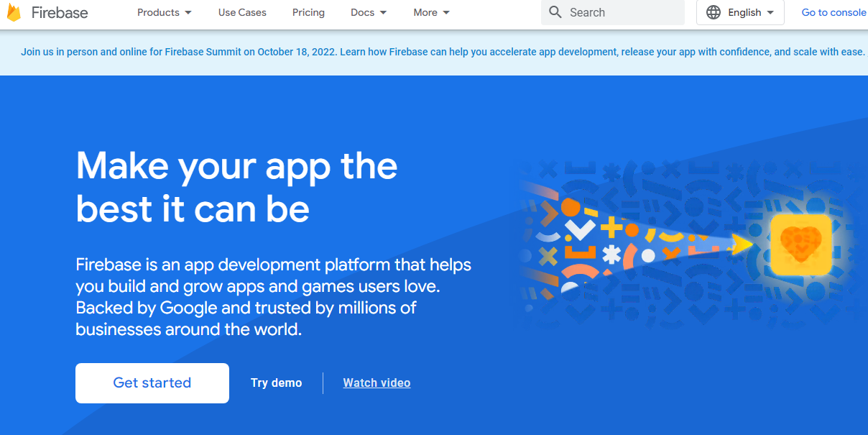Click the Get started button
This screenshot has width=868, height=435.
point(152,383)
